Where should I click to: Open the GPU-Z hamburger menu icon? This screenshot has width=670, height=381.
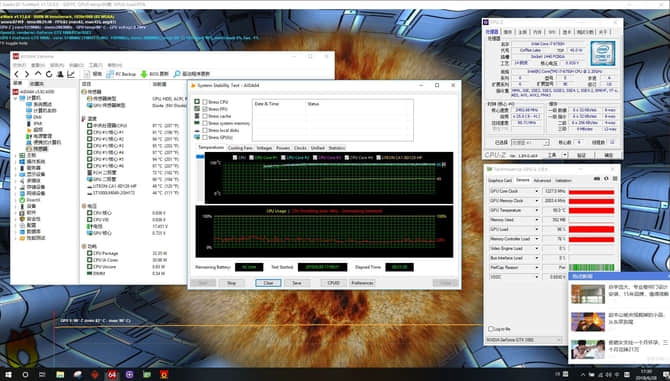615,179
